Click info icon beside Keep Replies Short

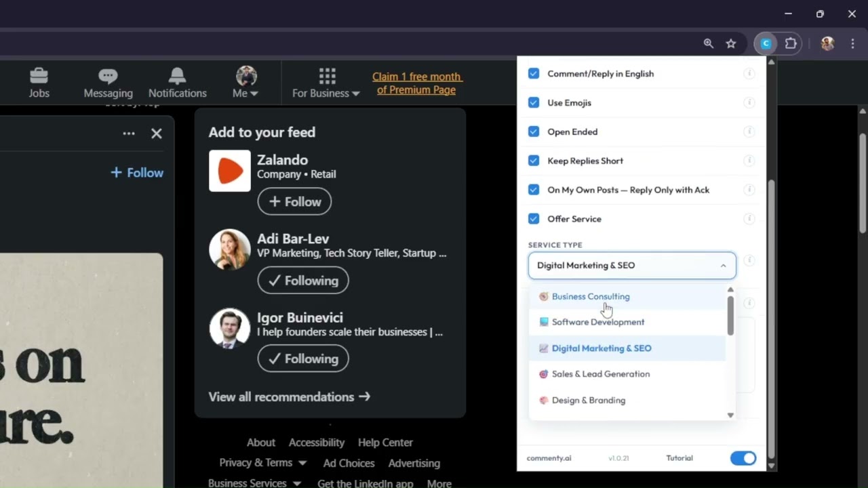749,161
